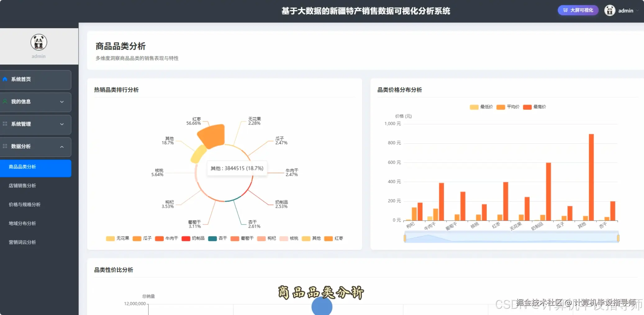
Task: Click the user icon beside 我的信息
Action: pos(5,101)
